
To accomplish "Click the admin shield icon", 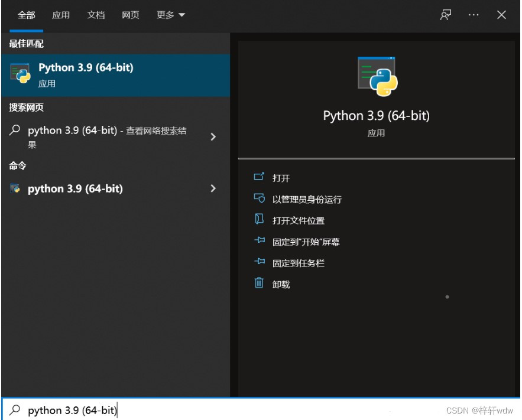I will [260, 198].
